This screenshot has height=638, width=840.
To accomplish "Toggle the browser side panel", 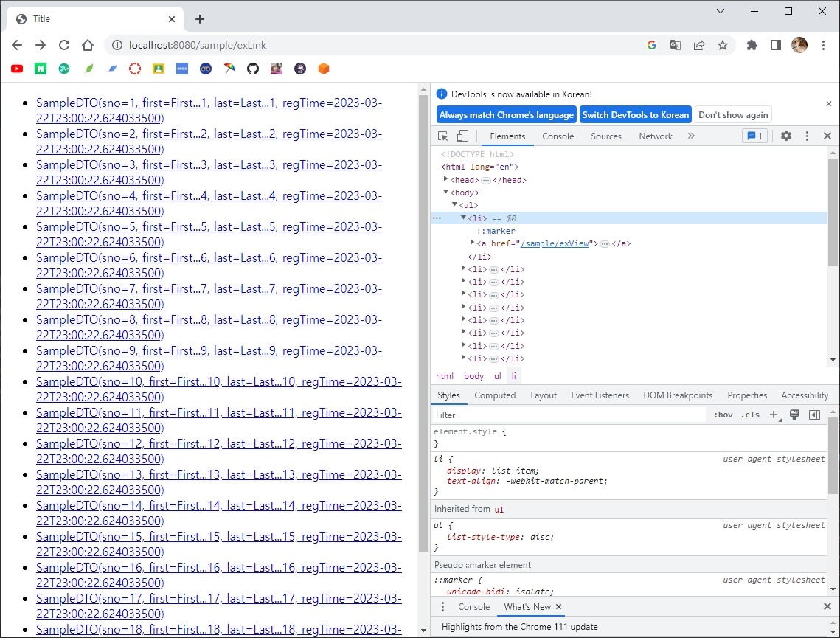I will point(776,45).
